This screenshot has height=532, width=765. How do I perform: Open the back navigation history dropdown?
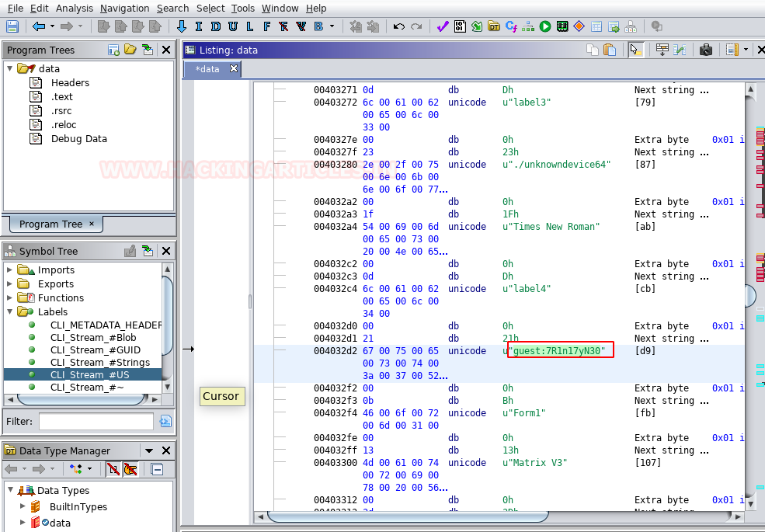(x=52, y=26)
